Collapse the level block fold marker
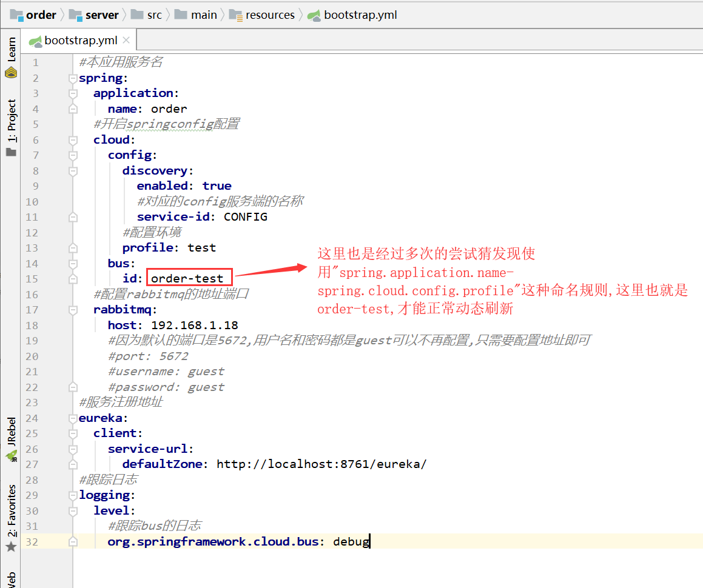The height and width of the screenshot is (588, 703). tap(73, 511)
